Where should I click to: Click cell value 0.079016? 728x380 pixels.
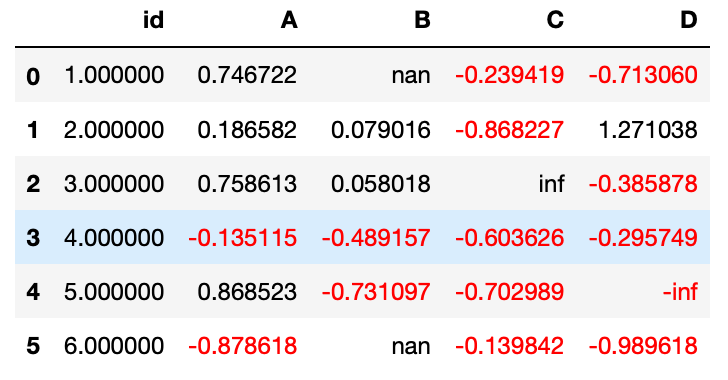tap(381, 130)
